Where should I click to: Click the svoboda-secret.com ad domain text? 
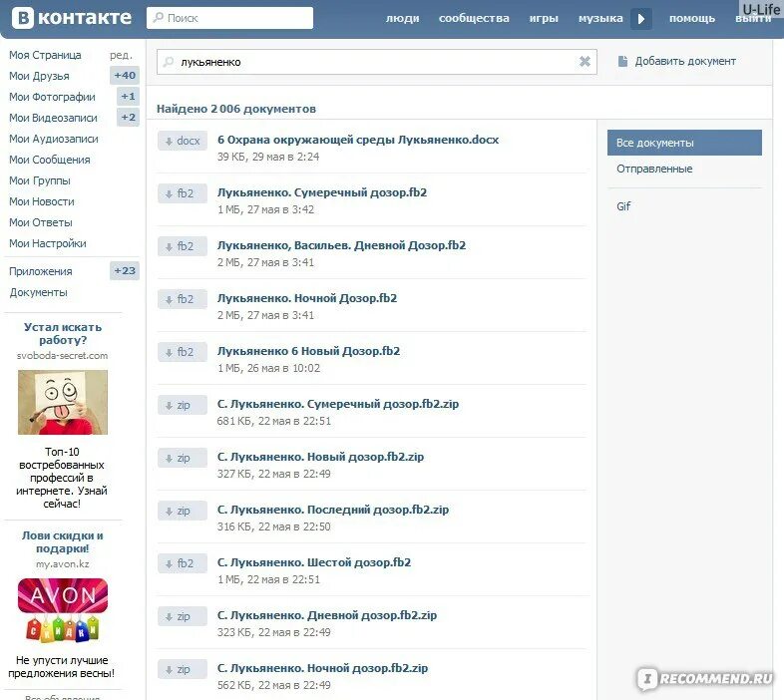[62, 356]
